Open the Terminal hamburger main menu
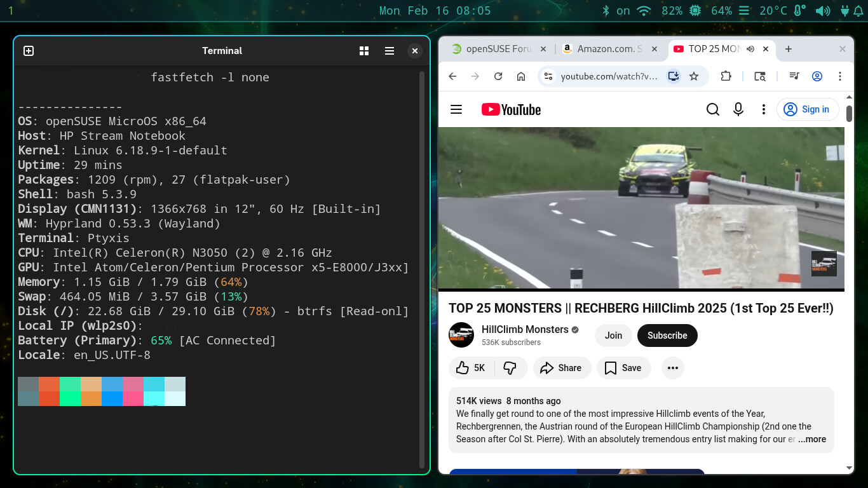This screenshot has height=488, width=868. point(390,51)
